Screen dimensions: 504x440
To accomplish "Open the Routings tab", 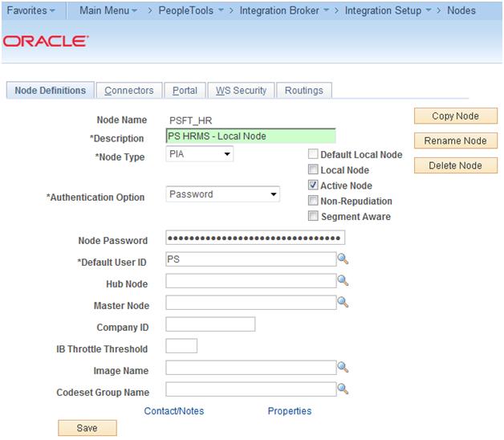I will [x=303, y=91].
